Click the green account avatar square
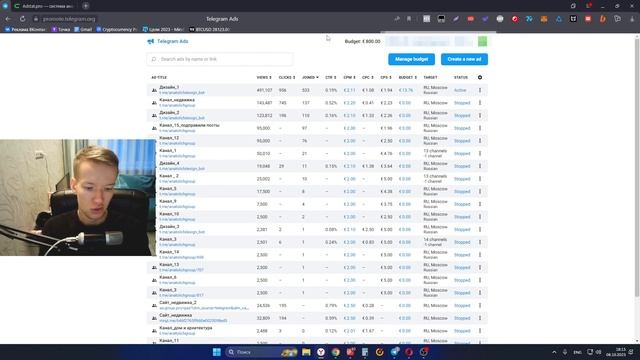The height and width of the screenshot is (360, 640). click(x=482, y=41)
